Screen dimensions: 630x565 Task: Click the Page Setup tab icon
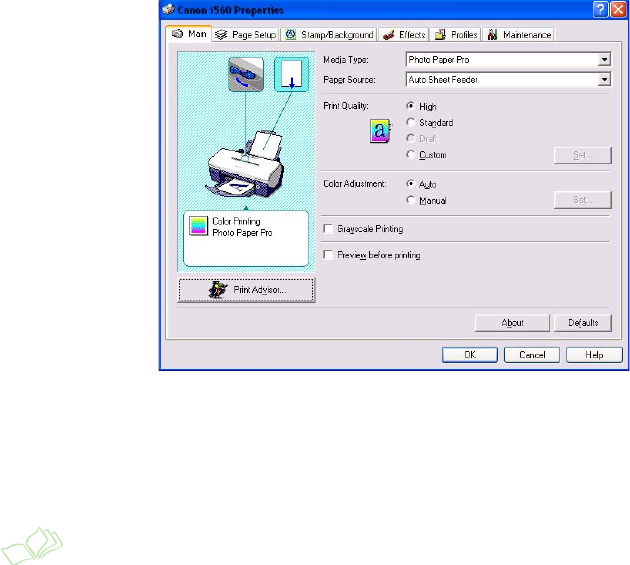pyautogui.click(x=221, y=35)
